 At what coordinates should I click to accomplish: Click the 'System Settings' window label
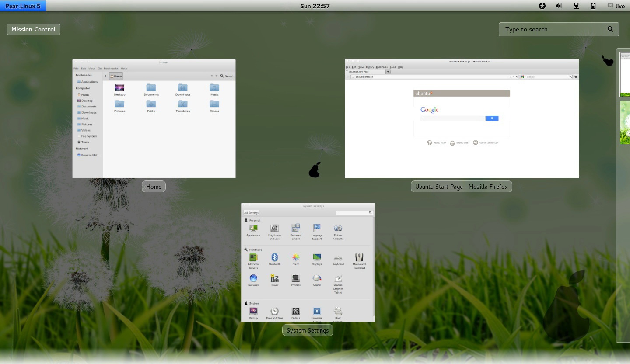308,330
